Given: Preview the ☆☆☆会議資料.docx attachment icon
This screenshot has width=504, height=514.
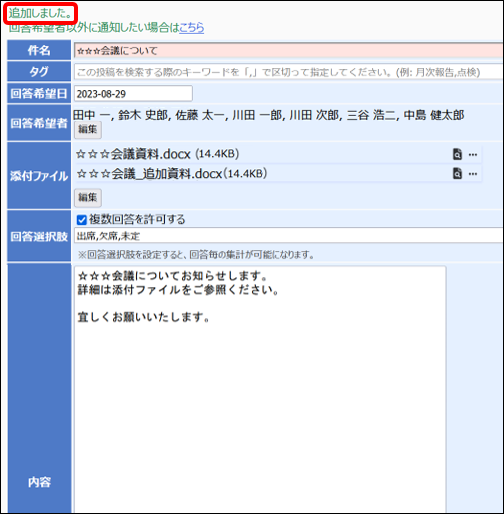Looking at the screenshot, I should click(x=457, y=154).
